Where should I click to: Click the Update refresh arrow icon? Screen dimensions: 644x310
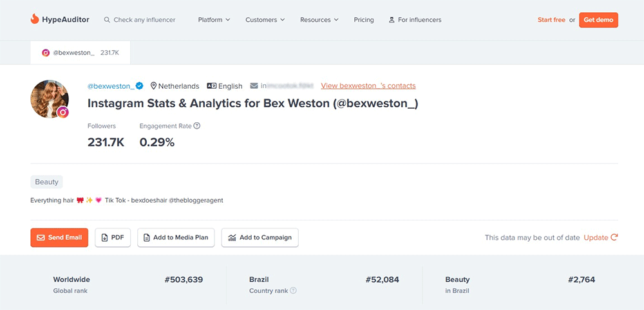[x=614, y=237]
